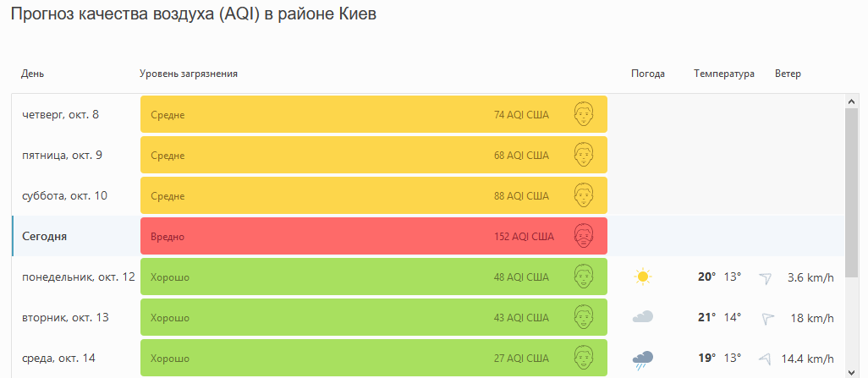Click the Уровень загрязнения column header

point(188,74)
